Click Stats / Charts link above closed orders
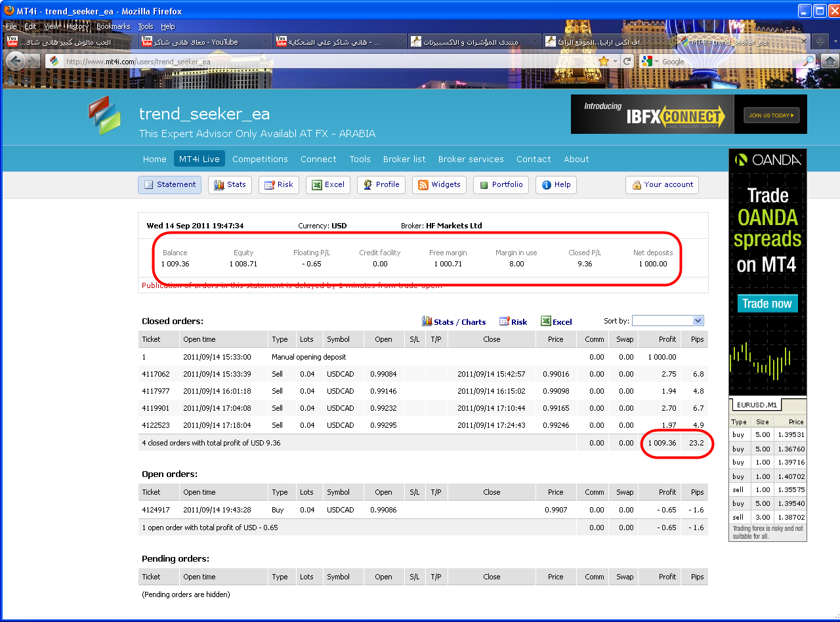The width and height of the screenshot is (840, 622). click(x=454, y=321)
